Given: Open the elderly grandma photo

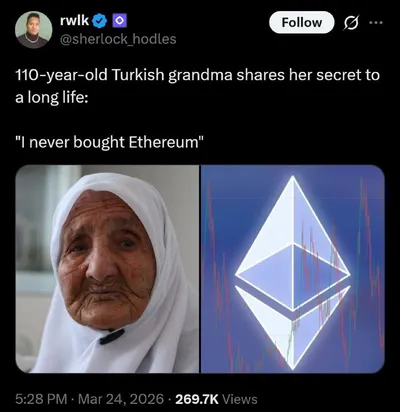Looking at the screenshot, I should 107,269.
